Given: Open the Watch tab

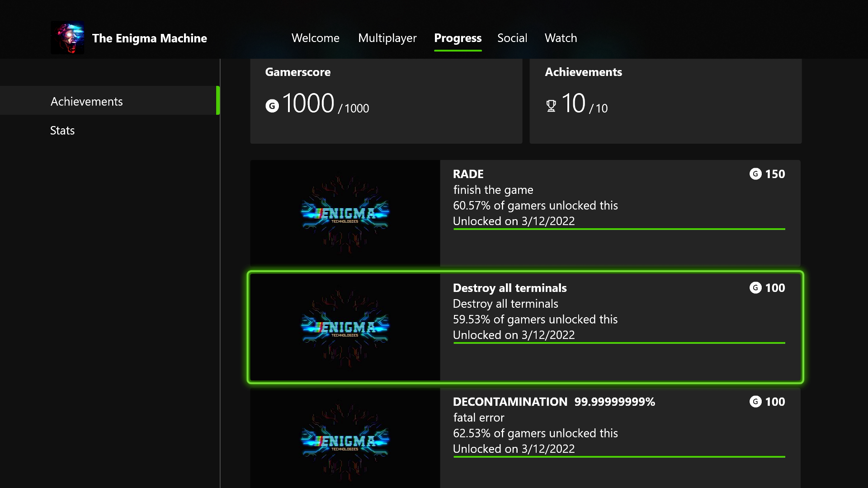Looking at the screenshot, I should (561, 38).
